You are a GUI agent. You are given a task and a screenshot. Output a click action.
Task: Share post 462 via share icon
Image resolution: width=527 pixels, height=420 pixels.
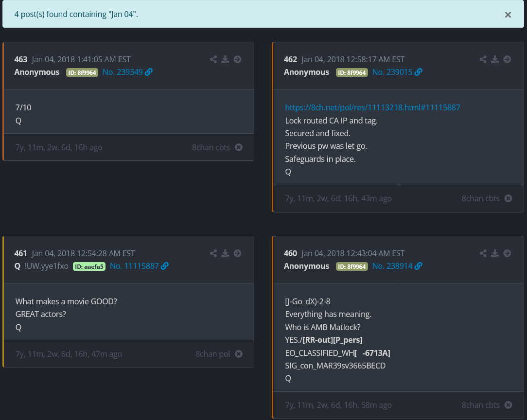pos(483,59)
